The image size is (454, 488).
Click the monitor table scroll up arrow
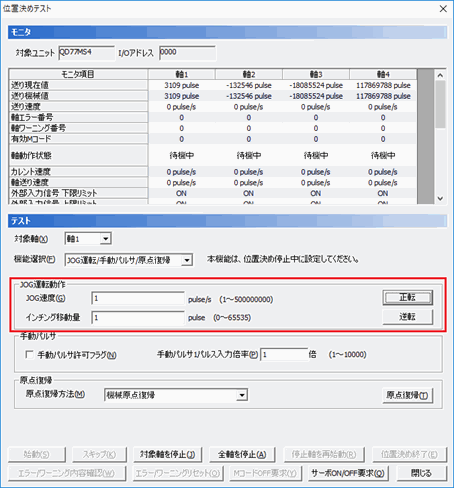pyautogui.click(x=440, y=75)
